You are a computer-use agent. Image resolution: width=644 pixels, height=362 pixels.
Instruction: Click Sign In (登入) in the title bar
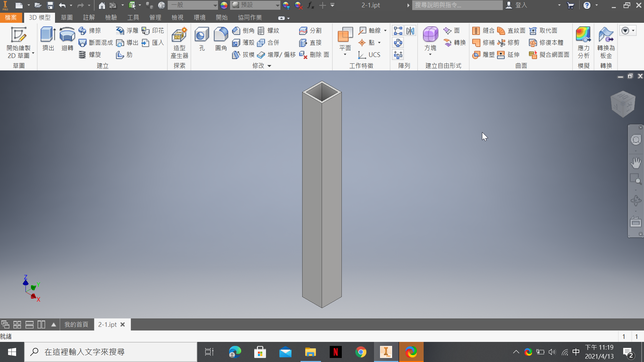[x=516, y=5]
